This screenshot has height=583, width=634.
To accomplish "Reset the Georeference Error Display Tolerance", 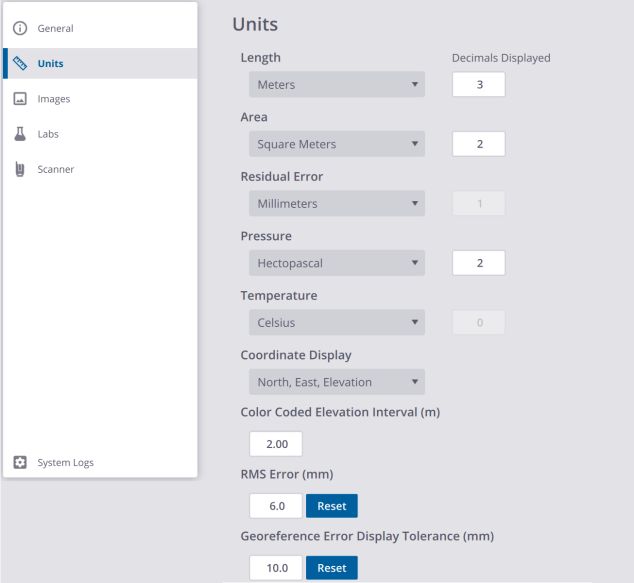I will 331,568.
